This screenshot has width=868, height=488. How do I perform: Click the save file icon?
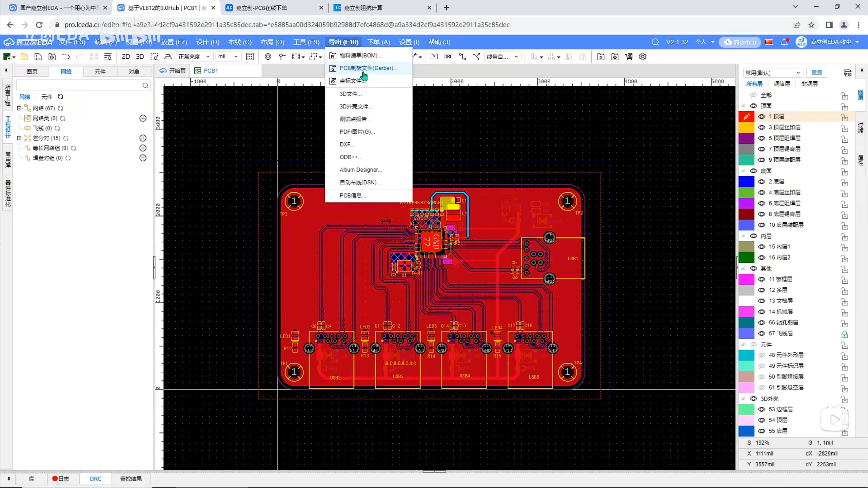tap(38, 57)
